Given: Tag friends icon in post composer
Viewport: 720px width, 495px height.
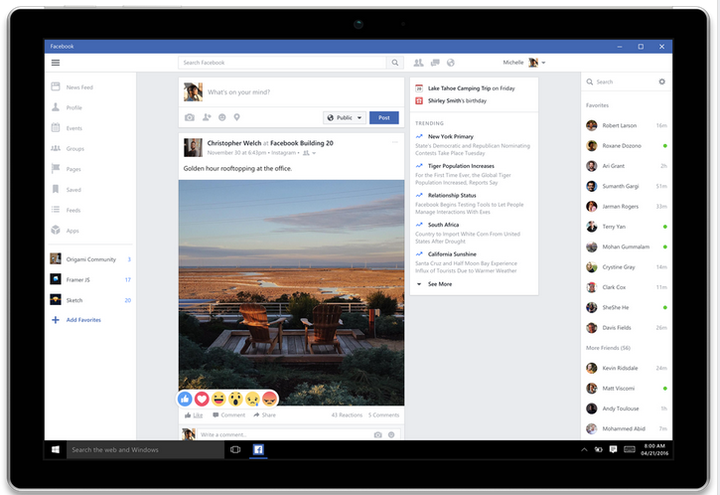Looking at the screenshot, I should point(207,118).
